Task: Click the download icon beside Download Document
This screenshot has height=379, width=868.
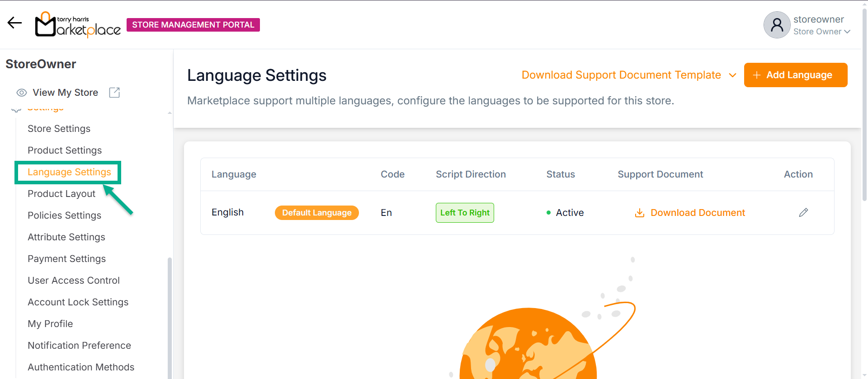Action: (x=639, y=213)
